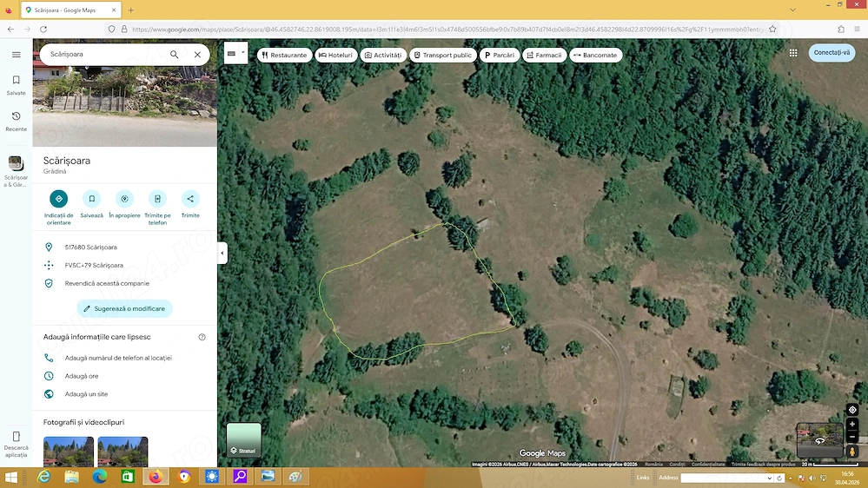Click the my location button
Viewport: 868px width, 488px height.
pyautogui.click(x=852, y=410)
